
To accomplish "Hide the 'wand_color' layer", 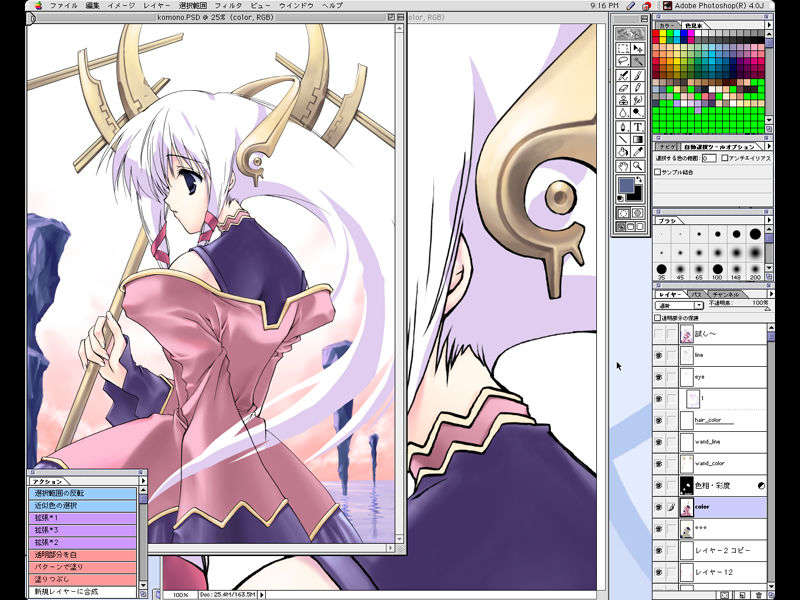I will tap(659, 463).
